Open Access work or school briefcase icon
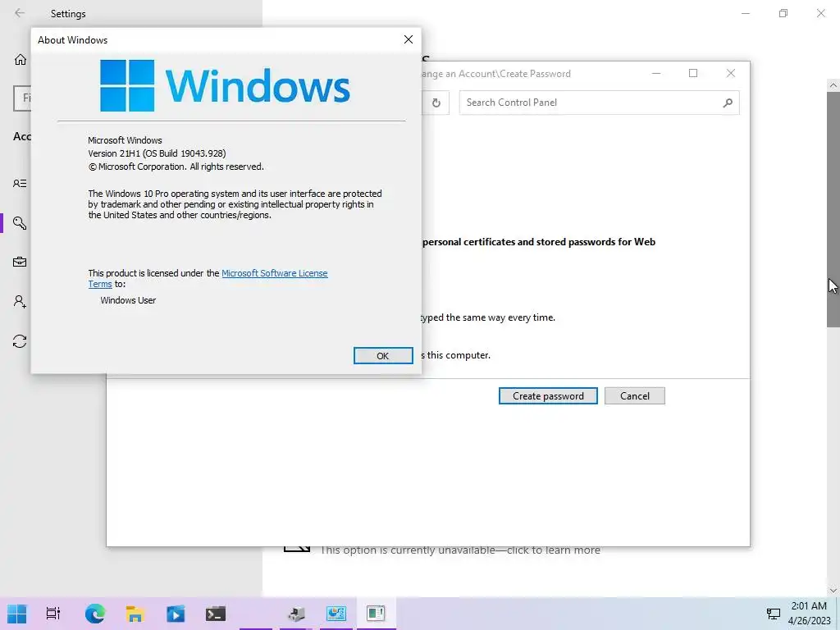Viewport: 840px width, 630px height. tap(20, 262)
